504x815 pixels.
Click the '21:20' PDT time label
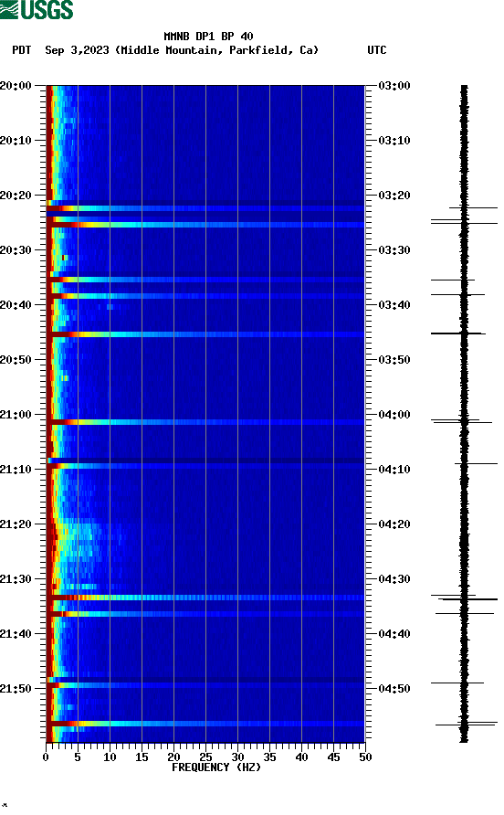tap(16, 524)
